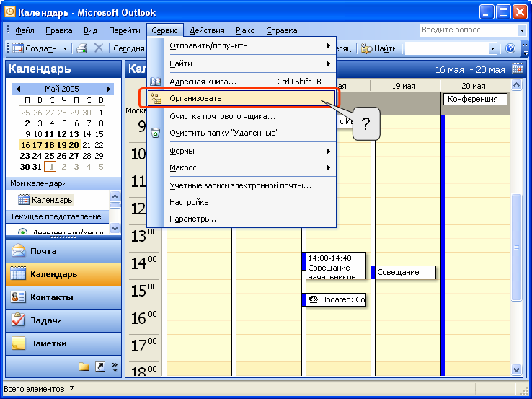Open the Go (Перейти) menu
This screenshot has height=399, width=532.
click(124, 30)
